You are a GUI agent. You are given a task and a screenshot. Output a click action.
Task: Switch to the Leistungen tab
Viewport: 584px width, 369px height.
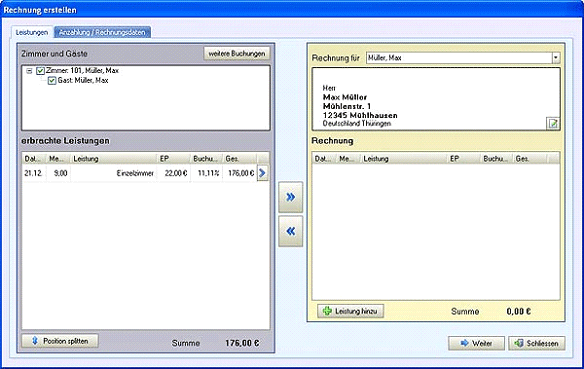pos(32,32)
